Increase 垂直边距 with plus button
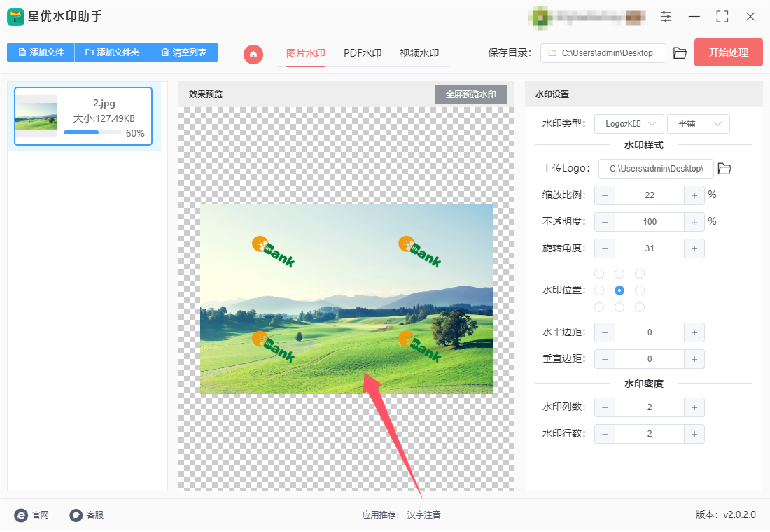Viewport: 770px width, 532px height. (694, 359)
